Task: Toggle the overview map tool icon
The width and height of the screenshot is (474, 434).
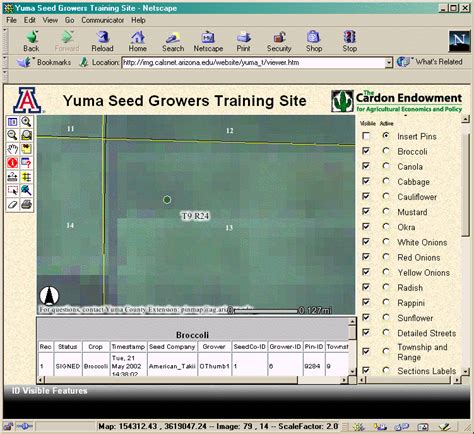Action: [x=13, y=122]
